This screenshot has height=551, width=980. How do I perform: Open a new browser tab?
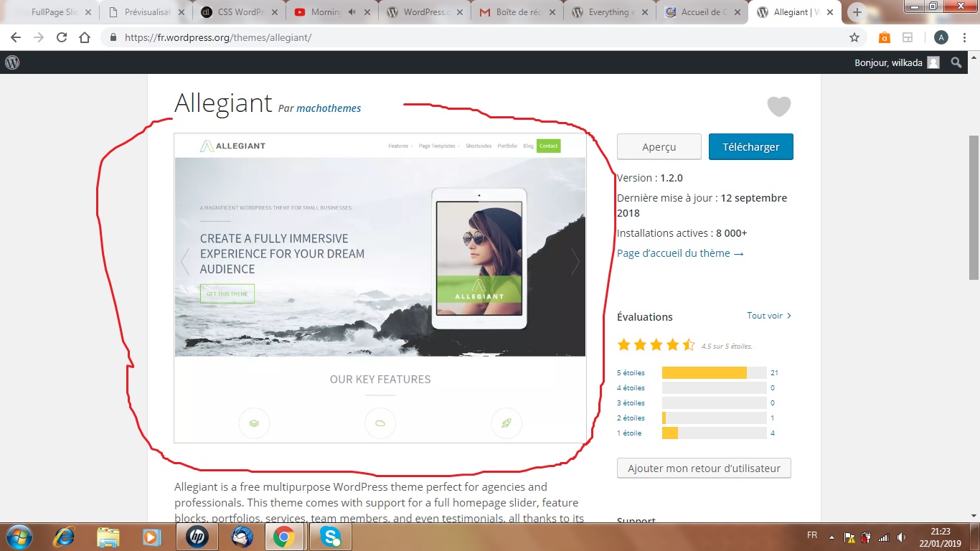(857, 12)
